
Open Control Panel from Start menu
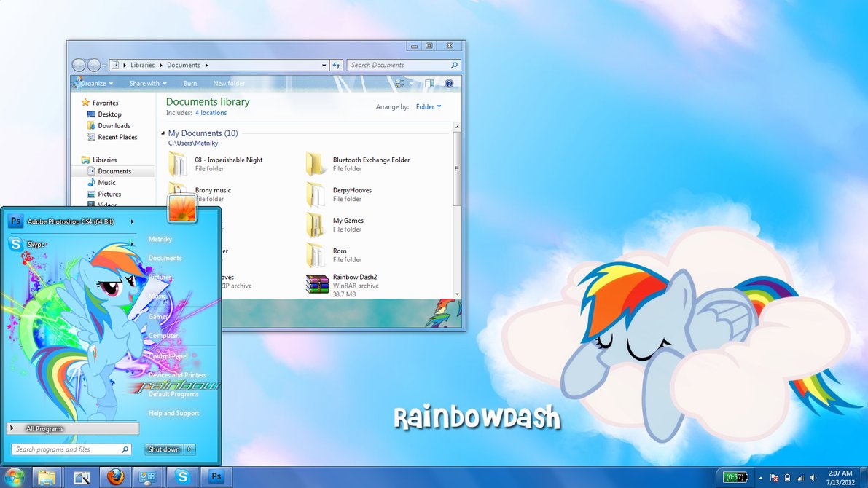point(168,355)
